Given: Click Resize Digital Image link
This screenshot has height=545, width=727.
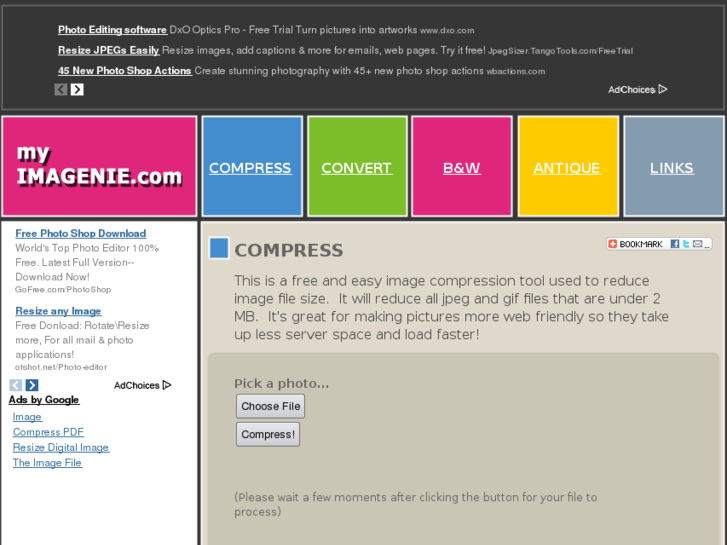Looking at the screenshot, I should (x=61, y=448).
